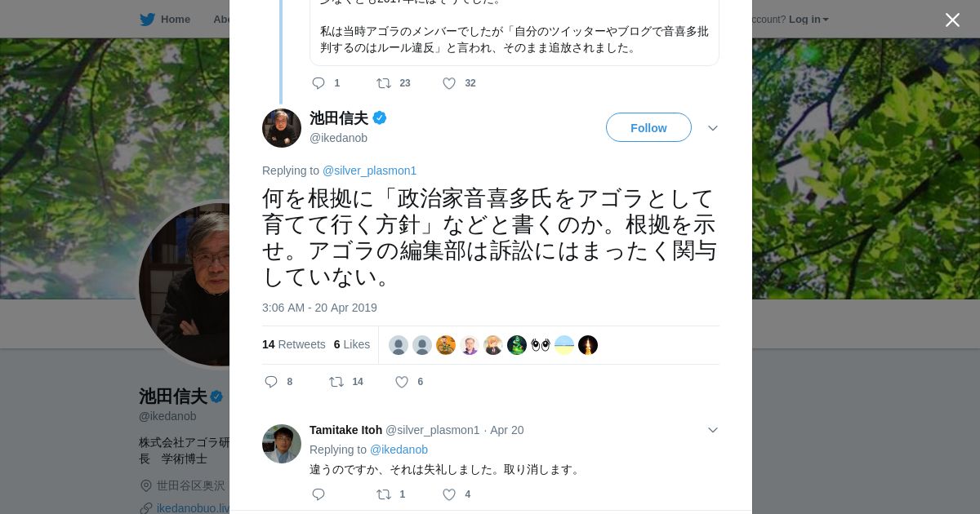Like Tamitake Itoh's reply tweet
This screenshot has width=980, height=514.
pyautogui.click(x=449, y=494)
